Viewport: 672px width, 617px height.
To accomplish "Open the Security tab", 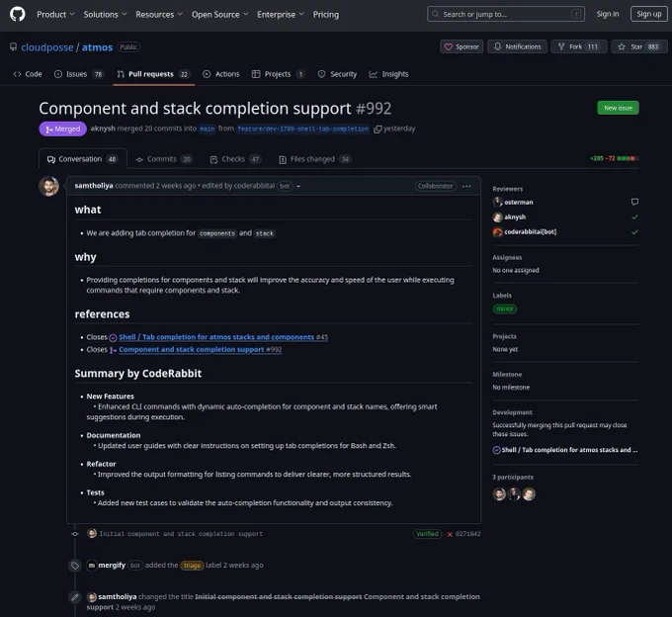I will pos(337,74).
